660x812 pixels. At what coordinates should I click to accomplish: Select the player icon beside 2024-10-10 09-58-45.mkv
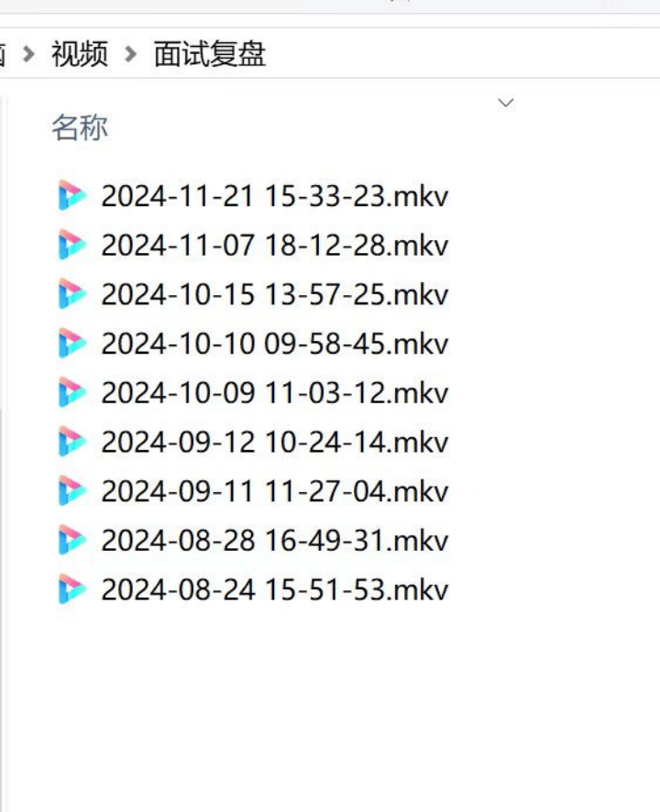coord(72,343)
